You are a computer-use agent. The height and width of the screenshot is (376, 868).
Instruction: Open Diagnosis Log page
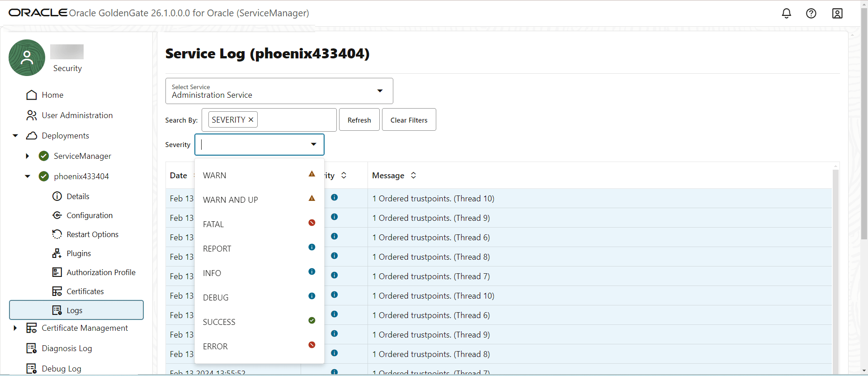[x=67, y=348]
